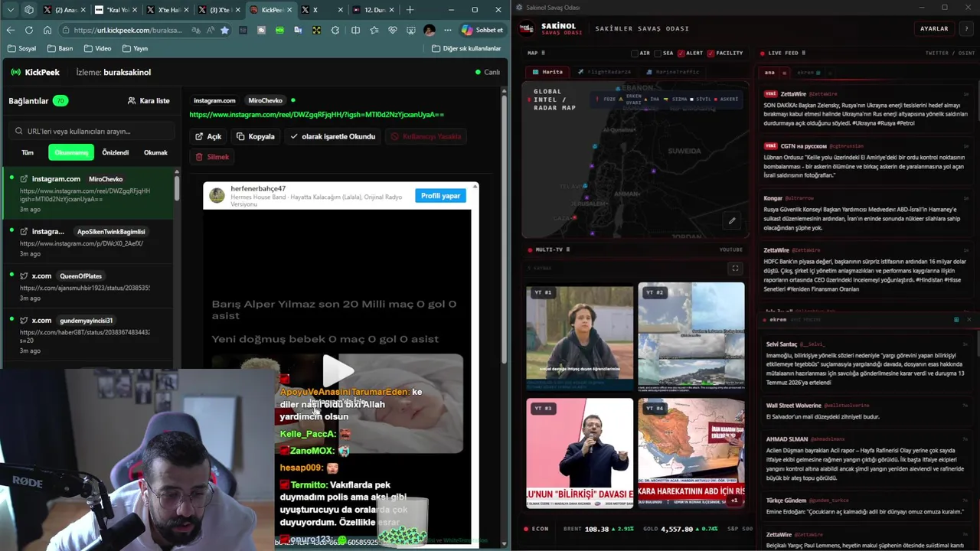Open the Edge workspaces icon
980x551 pixels.
pyautogui.click(x=29, y=10)
